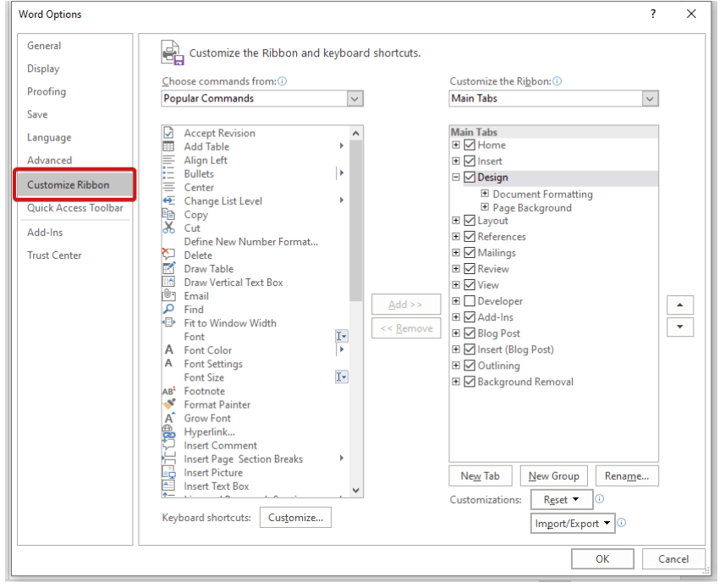Open the Popular Commands dropdown
This screenshot has width=725, height=588.
(355, 98)
